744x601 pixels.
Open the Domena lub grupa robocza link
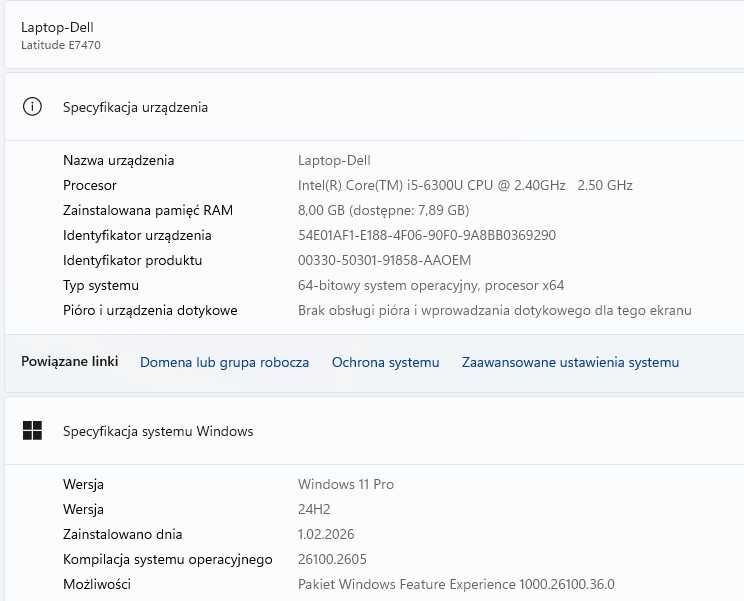point(224,362)
